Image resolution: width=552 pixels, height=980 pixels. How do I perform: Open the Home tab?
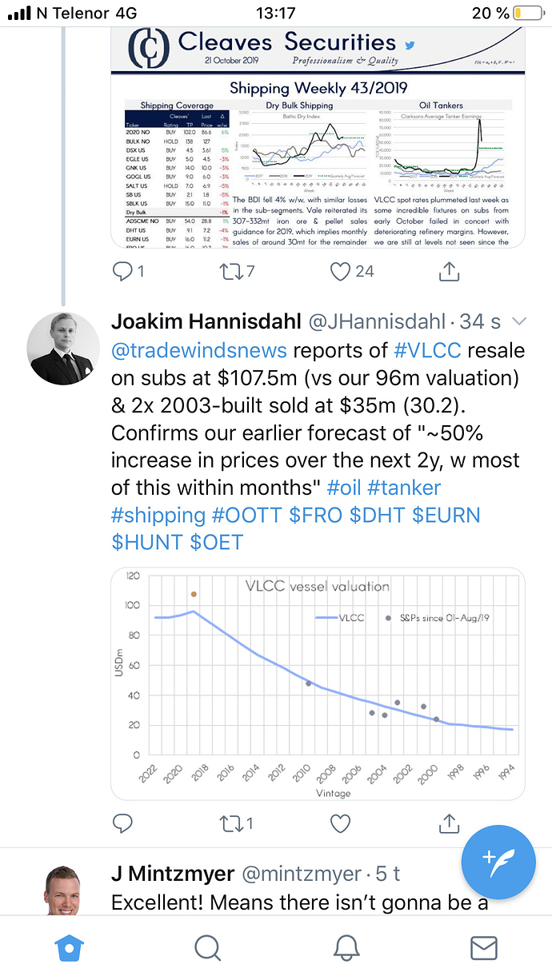click(x=70, y=948)
